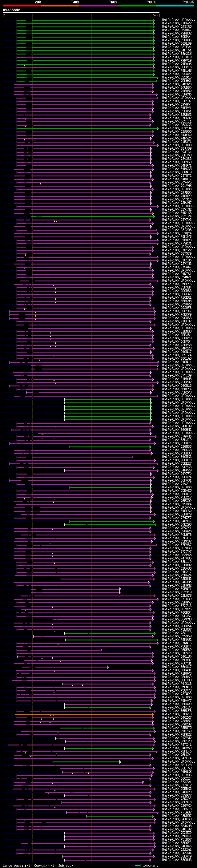The width and height of the screenshot is (197, 868).
Task: Click the UniRef100_B8MJI9 label
Action: (177, 440)
